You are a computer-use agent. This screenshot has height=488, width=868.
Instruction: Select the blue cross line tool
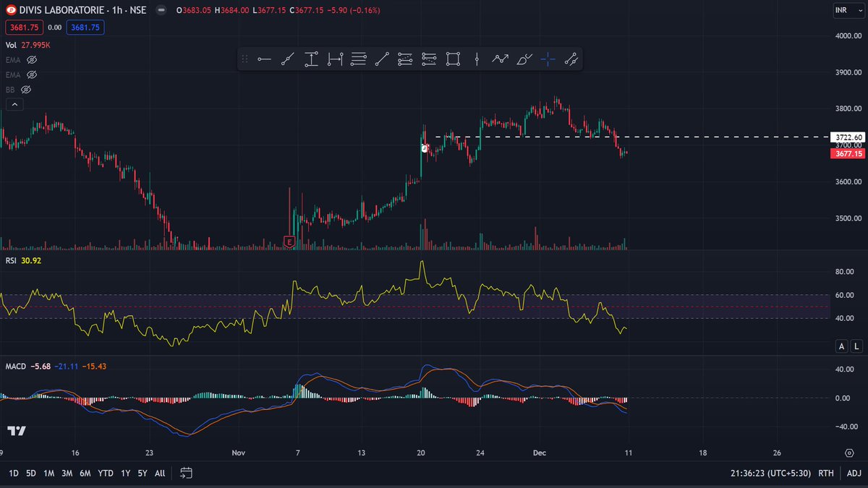[548, 59]
